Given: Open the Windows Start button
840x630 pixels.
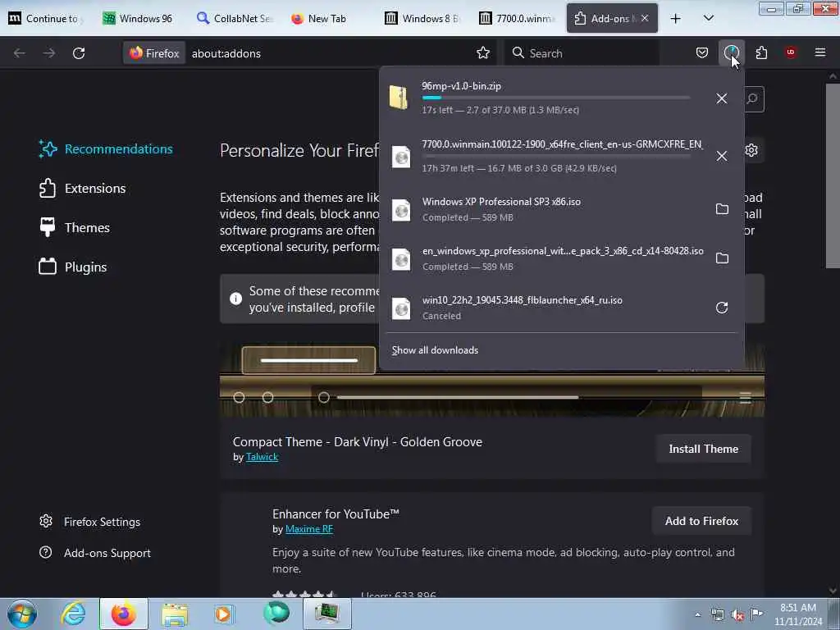Looking at the screenshot, I should pyautogui.click(x=22, y=614).
